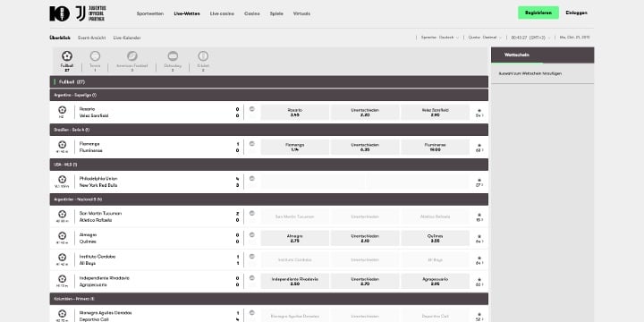Open the GMT timezone dropdown

coord(530,38)
